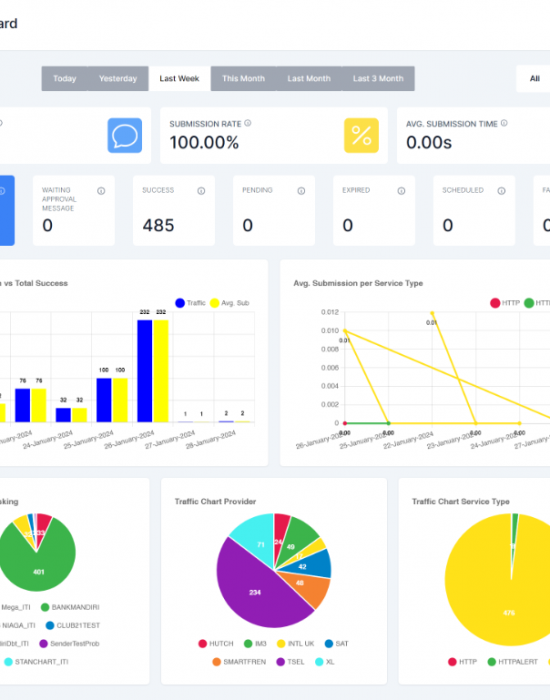This screenshot has width=550, height=700.
Task: Open info icon beside Avg. Submission Time
Action: click(504, 123)
